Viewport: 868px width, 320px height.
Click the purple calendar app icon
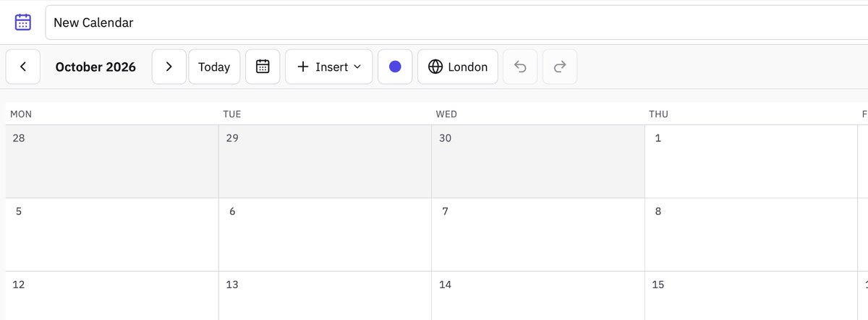click(23, 22)
